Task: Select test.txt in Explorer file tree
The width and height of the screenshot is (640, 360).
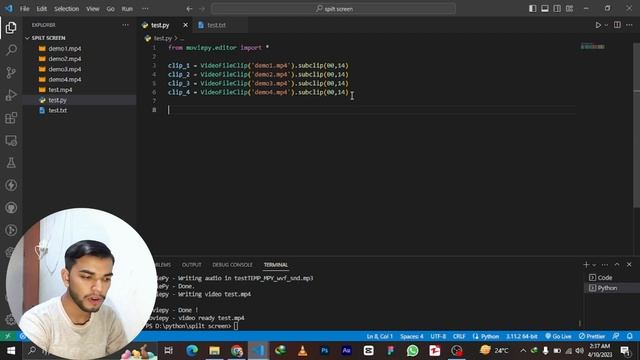Action: tap(58, 110)
